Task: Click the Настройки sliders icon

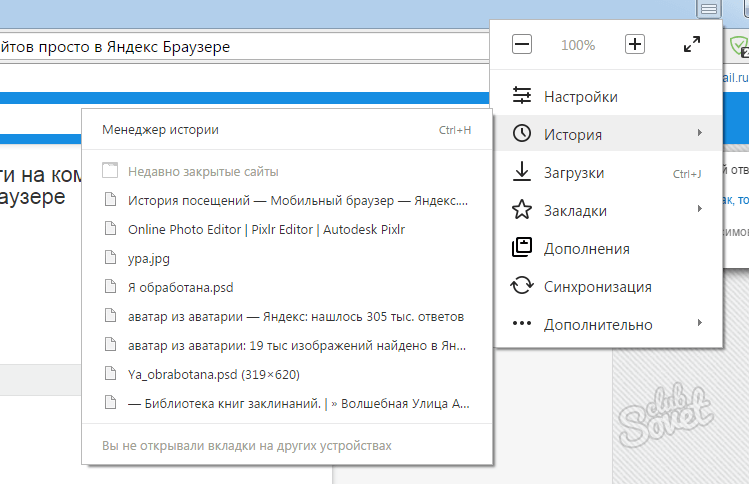Action: 522,97
